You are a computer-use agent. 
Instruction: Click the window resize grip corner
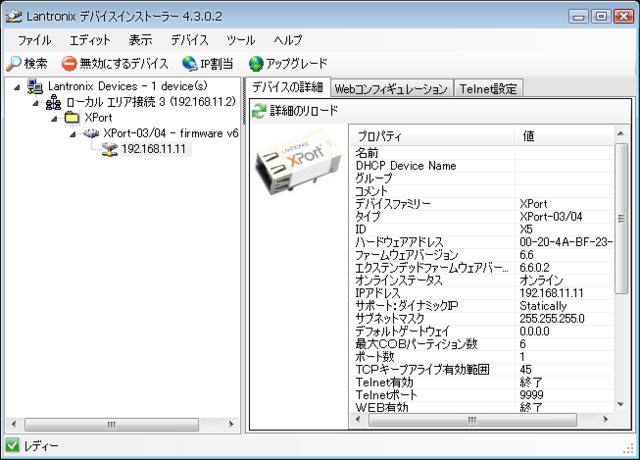628,448
